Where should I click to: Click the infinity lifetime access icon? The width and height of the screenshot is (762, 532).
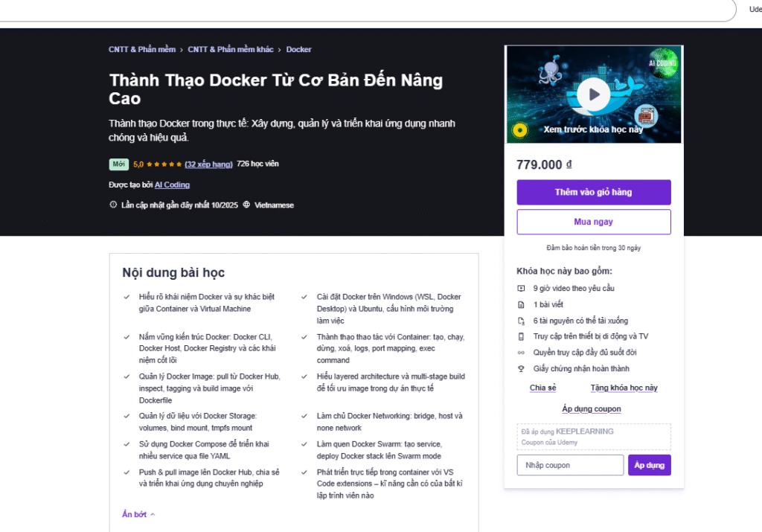pyautogui.click(x=521, y=352)
